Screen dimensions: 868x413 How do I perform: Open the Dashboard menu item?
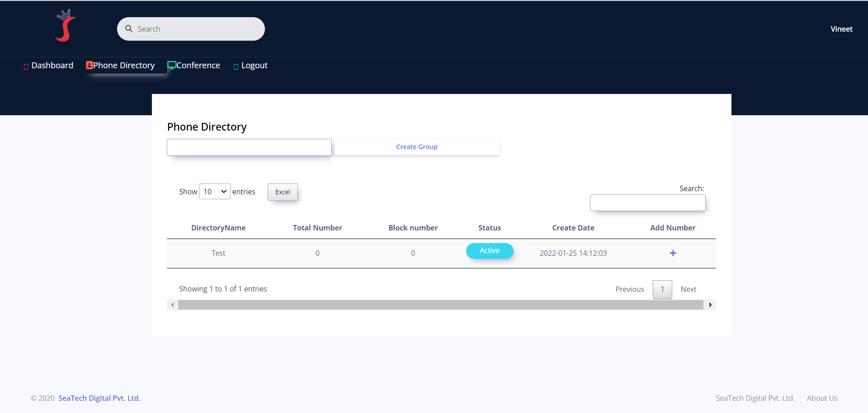[x=52, y=66]
